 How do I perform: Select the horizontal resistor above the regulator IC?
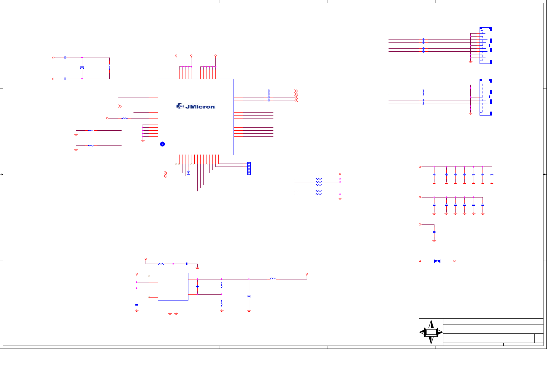click(x=161, y=264)
